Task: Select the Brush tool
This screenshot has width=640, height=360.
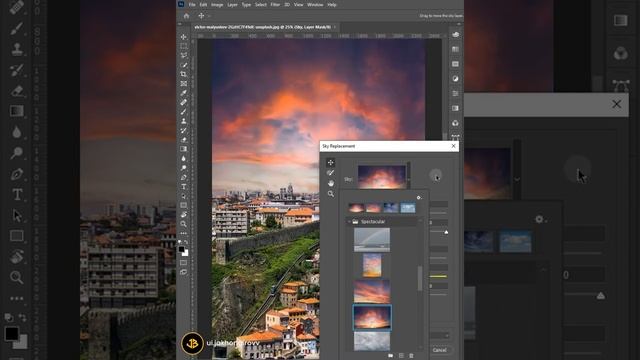Action: click(x=184, y=112)
